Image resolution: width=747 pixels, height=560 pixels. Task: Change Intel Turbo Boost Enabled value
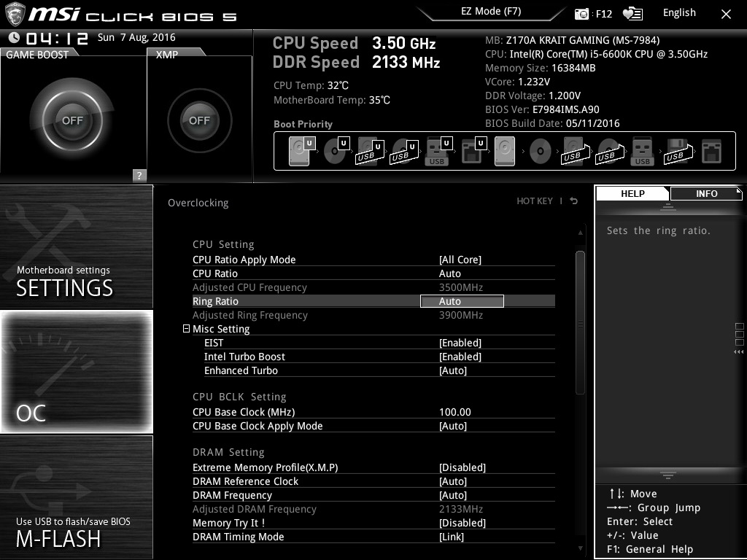[x=460, y=357]
